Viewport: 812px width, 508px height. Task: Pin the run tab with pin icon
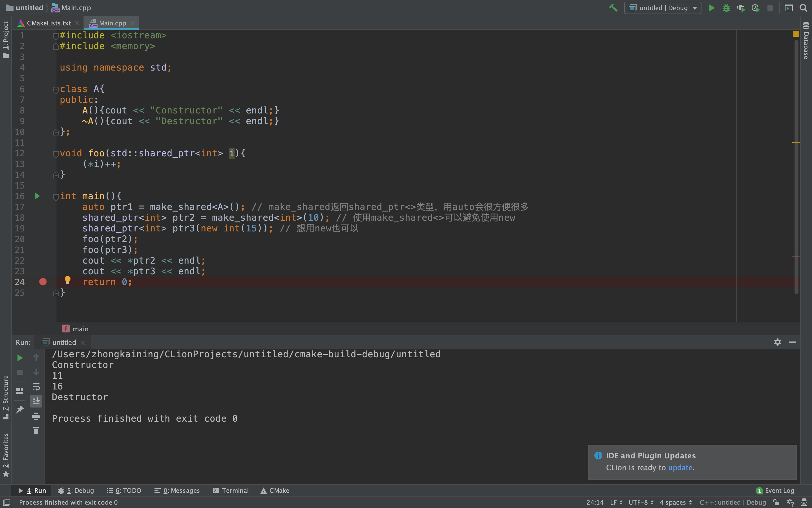(20, 410)
